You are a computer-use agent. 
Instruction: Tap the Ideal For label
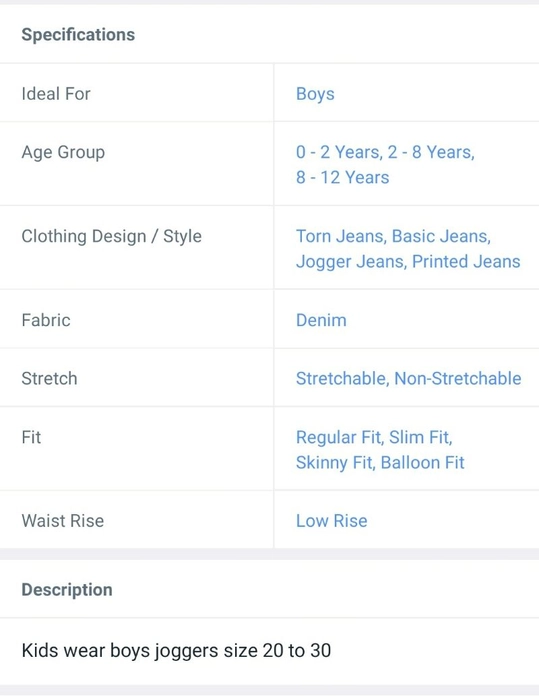(x=56, y=94)
